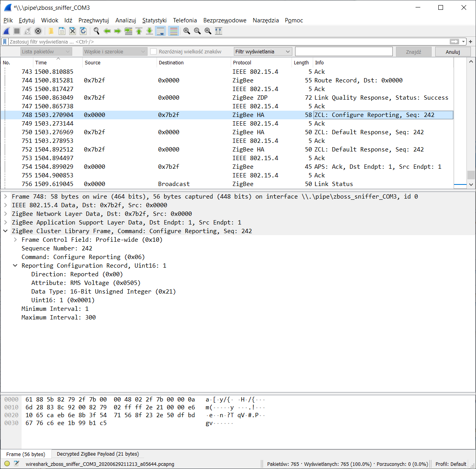The height and width of the screenshot is (469, 476).
Task: Open the Analizuj menu
Action: [126, 20]
